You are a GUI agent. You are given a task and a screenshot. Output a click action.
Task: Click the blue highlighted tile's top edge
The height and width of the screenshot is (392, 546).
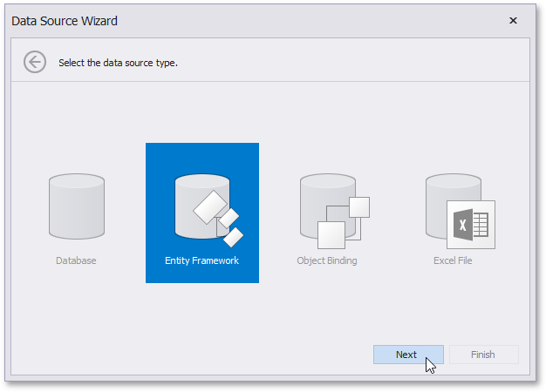pyautogui.click(x=201, y=145)
